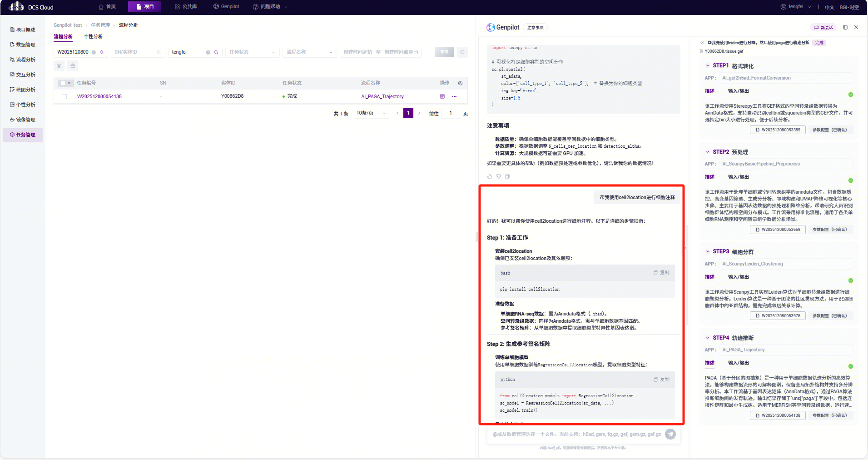Open the three-dots more actions menu in task row
Screen dimensions: 868x460
454,96
